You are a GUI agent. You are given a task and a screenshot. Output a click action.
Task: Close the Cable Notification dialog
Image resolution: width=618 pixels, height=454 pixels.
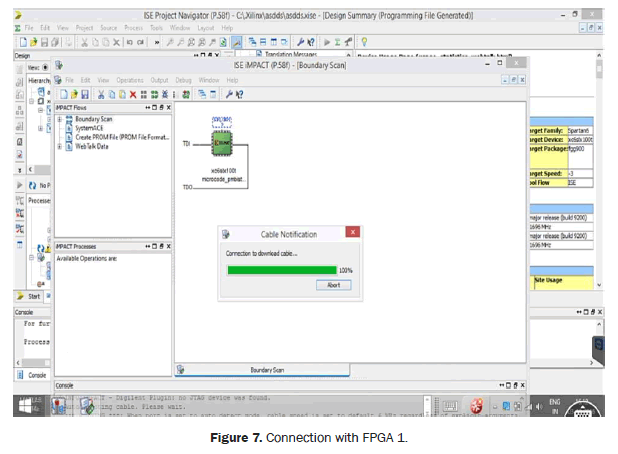pos(352,233)
